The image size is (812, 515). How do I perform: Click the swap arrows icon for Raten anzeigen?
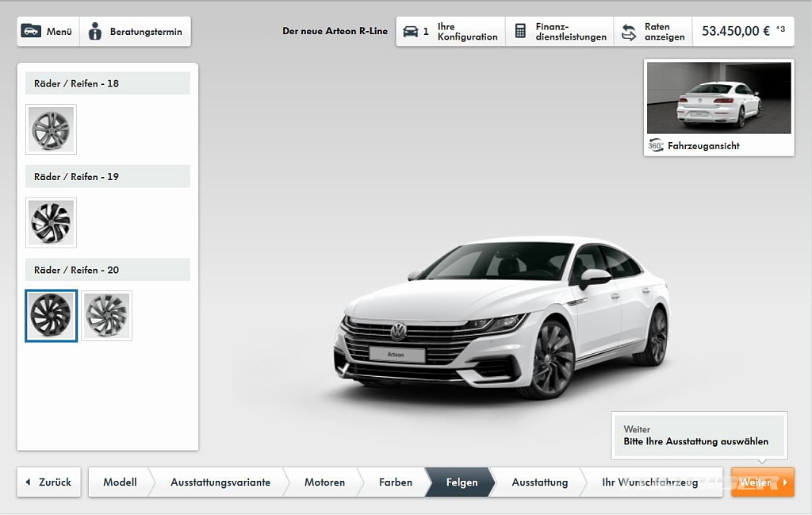(629, 32)
